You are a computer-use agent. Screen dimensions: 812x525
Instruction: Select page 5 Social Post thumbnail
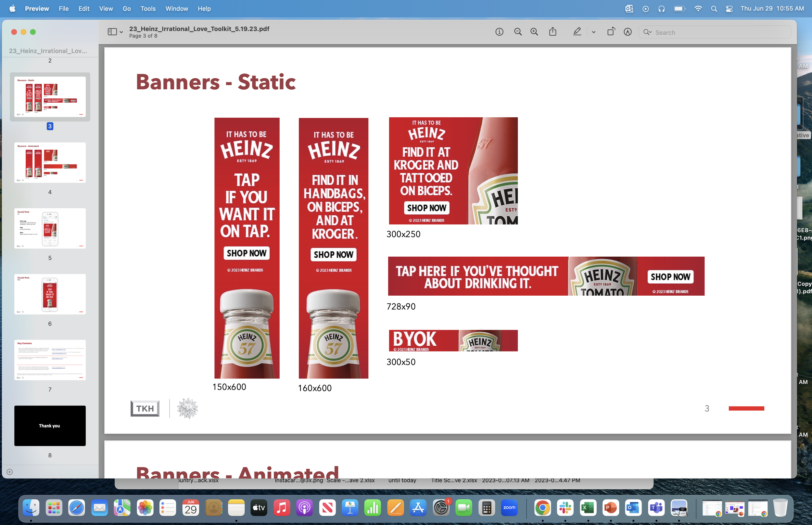point(50,228)
